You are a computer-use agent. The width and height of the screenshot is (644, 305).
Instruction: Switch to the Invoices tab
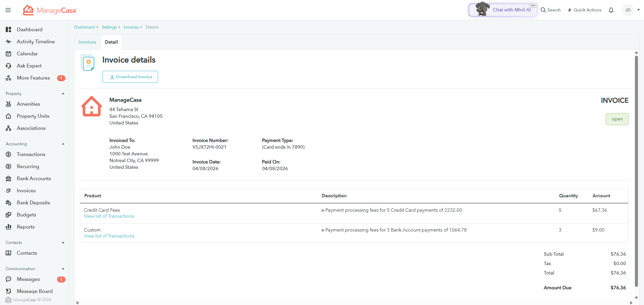coord(87,42)
